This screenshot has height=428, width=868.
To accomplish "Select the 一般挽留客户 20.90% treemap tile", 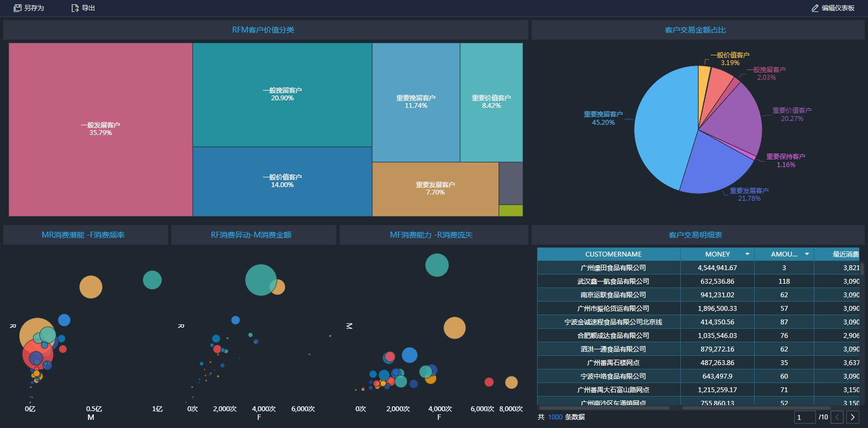I will coord(282,95).
